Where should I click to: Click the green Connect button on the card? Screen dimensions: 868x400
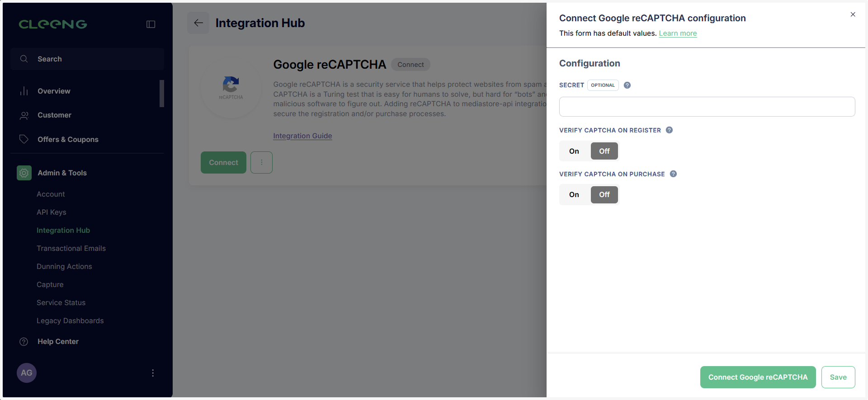tap(223, 162)
